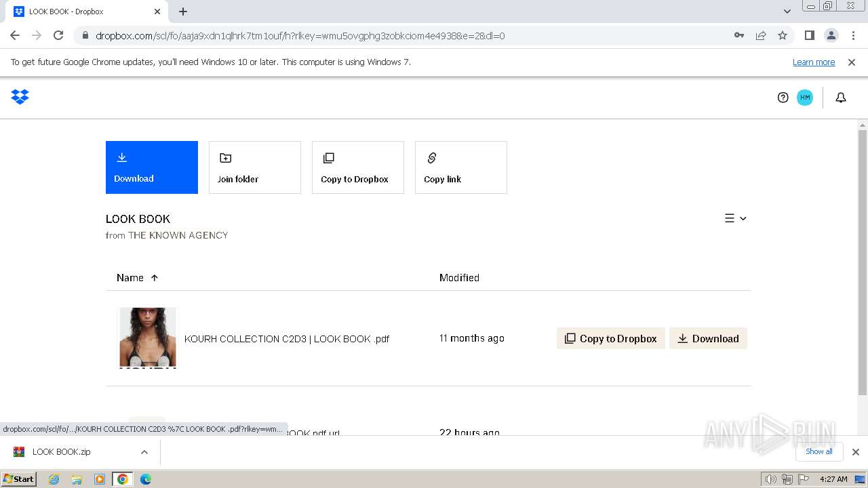The width and height of the screenshot is (868, 488).
Task: Follow the Learn more link
Action: (x=814, y=62)
